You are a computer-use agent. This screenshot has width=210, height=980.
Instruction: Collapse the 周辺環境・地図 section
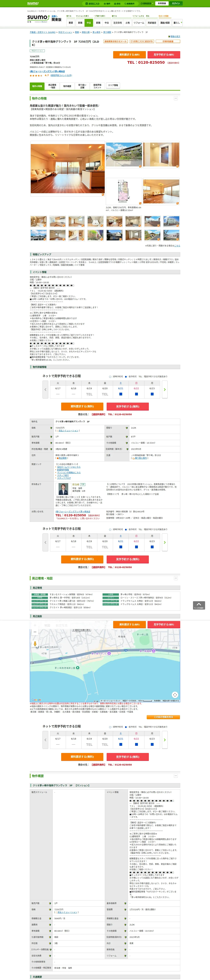tap(176, 578)
